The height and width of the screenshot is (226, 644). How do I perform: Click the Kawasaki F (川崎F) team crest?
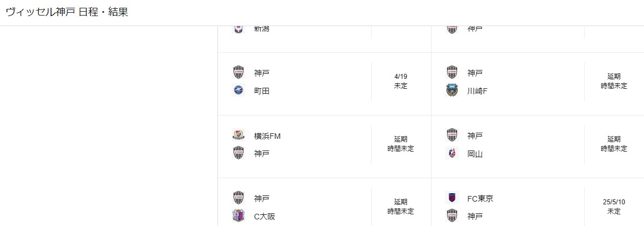pyautogui.click(x=452, y=91)
